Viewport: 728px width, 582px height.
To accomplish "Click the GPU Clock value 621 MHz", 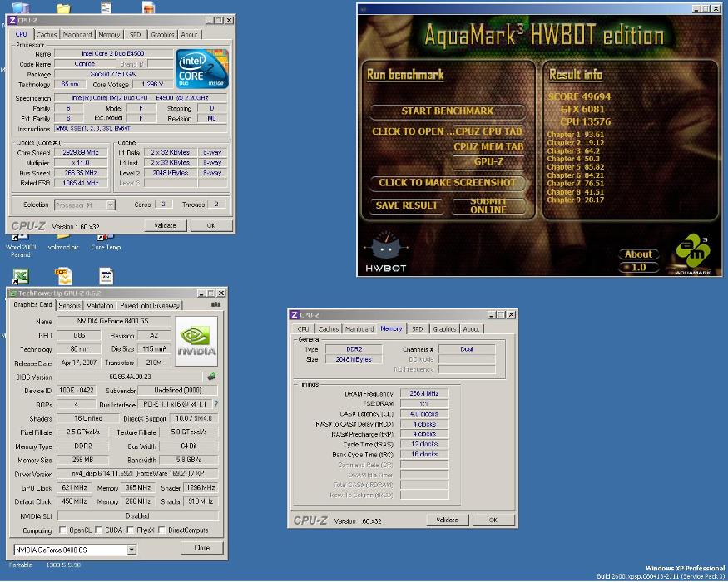I will 74,487.
